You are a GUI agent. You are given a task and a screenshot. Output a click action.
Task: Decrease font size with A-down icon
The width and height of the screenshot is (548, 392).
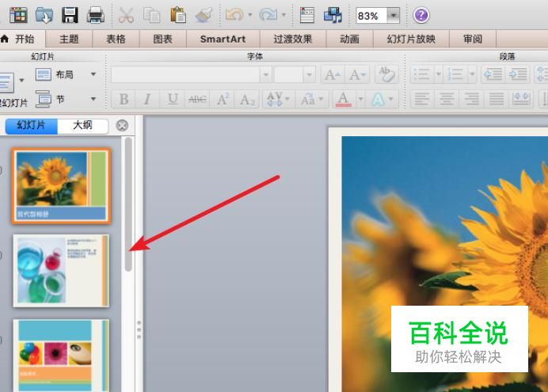click(x=357, y=74)
